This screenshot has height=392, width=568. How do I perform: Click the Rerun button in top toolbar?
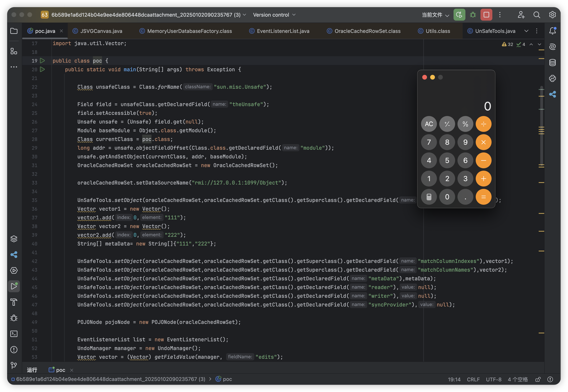click(x=459, y=15)
